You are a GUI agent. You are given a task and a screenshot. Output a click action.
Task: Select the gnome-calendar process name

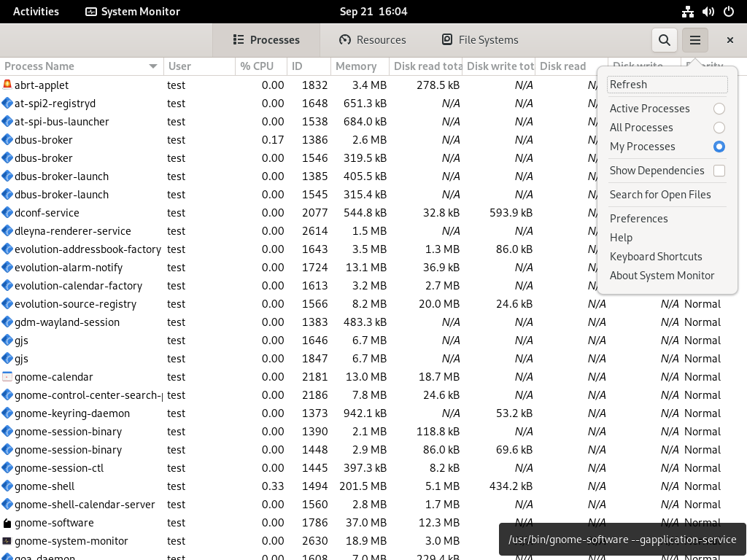tap(54, 377)
